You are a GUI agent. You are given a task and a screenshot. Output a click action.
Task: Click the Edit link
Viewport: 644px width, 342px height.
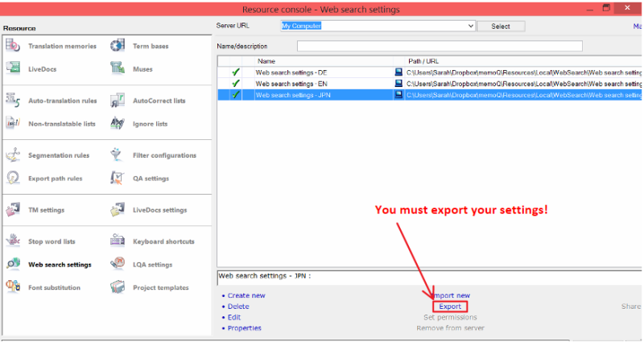tap(234, 317)
